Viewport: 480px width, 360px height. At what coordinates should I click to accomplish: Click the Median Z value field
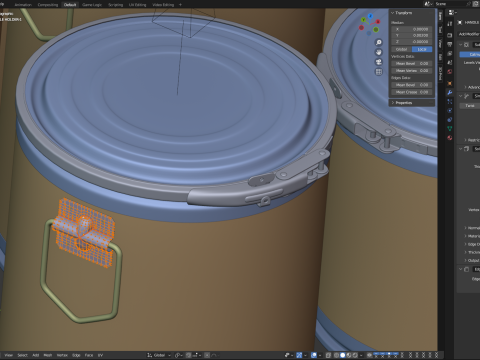coord(412,42)
